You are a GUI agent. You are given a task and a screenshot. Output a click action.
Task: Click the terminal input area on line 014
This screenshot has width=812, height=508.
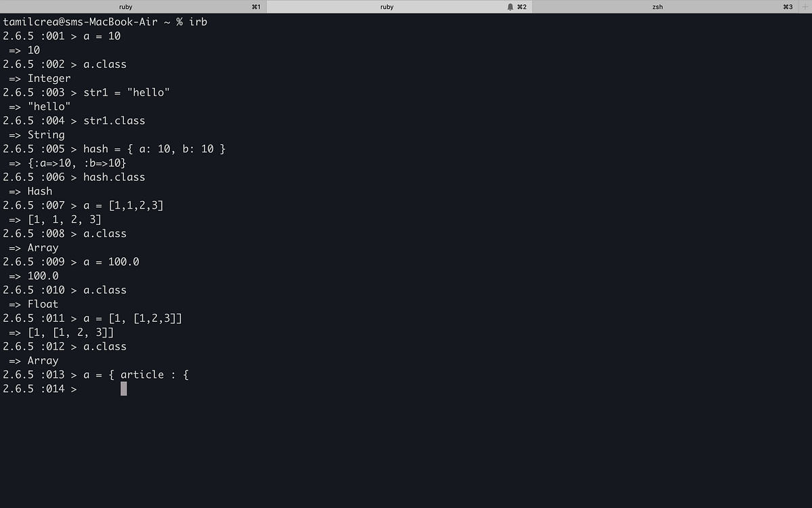pyautogui.click(x=123, y=388)
